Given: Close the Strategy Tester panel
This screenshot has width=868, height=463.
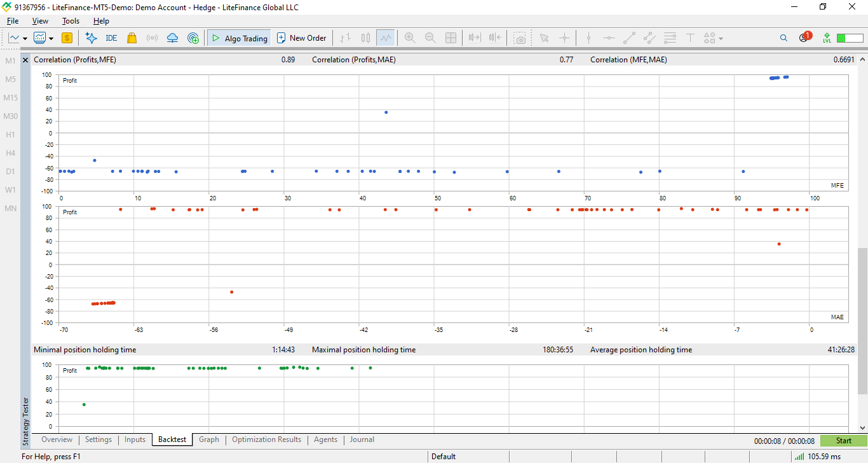Looking at the screenshot, I should click(25, 60).
